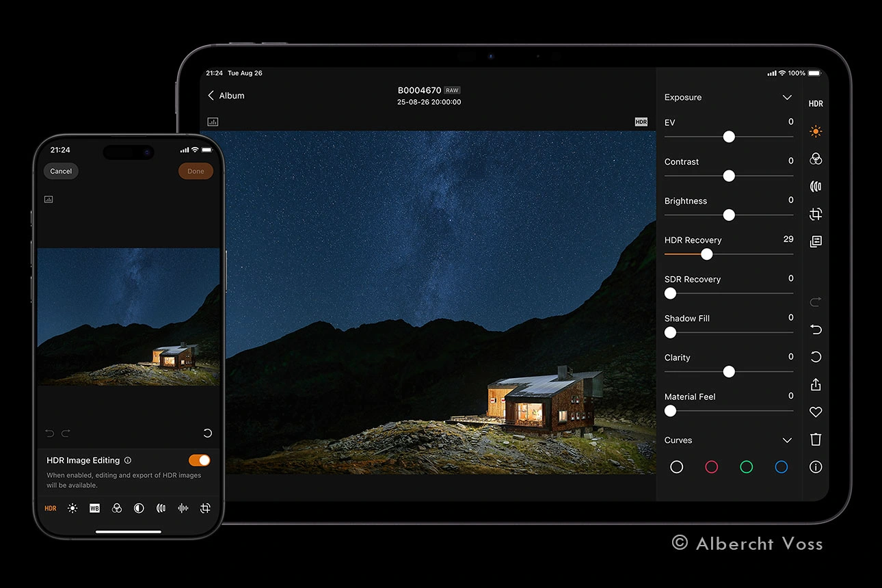Open the White Balance tool on phone
Image resolution: width=882 pixels, height=588 pixels.
(94, 508)
